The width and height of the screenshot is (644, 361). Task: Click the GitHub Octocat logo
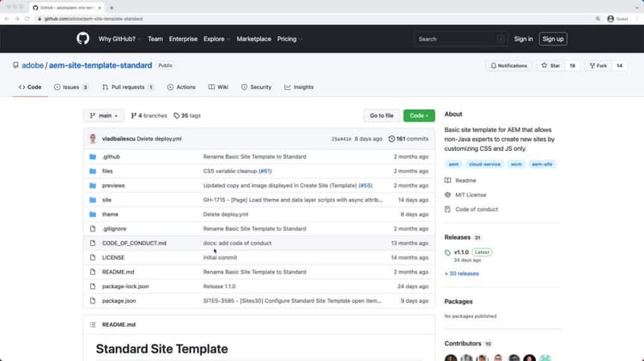(82, 39)
